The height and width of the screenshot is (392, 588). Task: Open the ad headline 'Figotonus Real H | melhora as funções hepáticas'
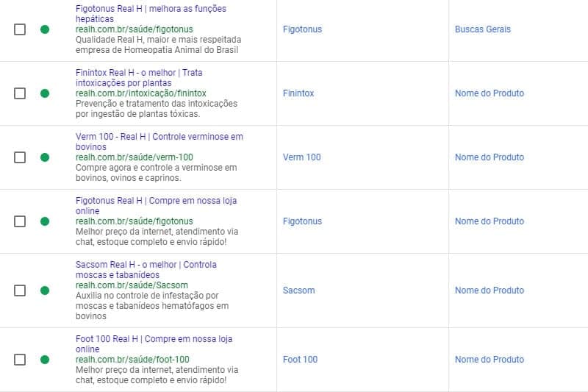(x=151, y=13)
